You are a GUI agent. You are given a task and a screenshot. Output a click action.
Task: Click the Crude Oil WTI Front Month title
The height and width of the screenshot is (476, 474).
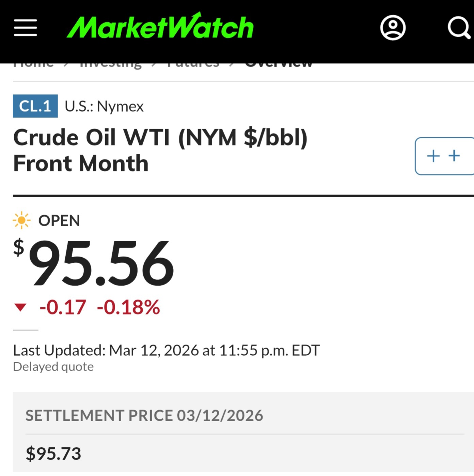point(160,150)
